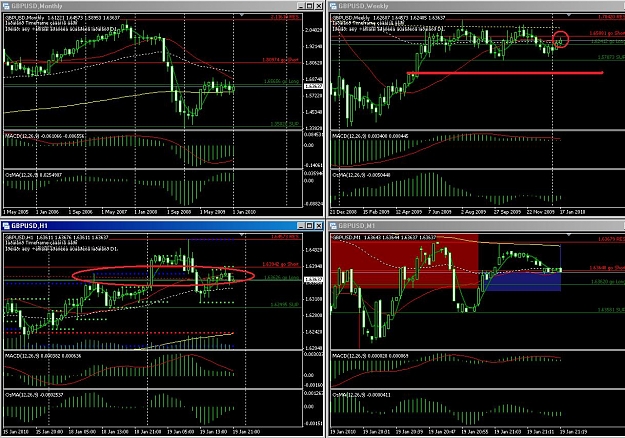
Task: Click the GBPUSD,Weekly window chart icon
Action: [x=333, y=6]
